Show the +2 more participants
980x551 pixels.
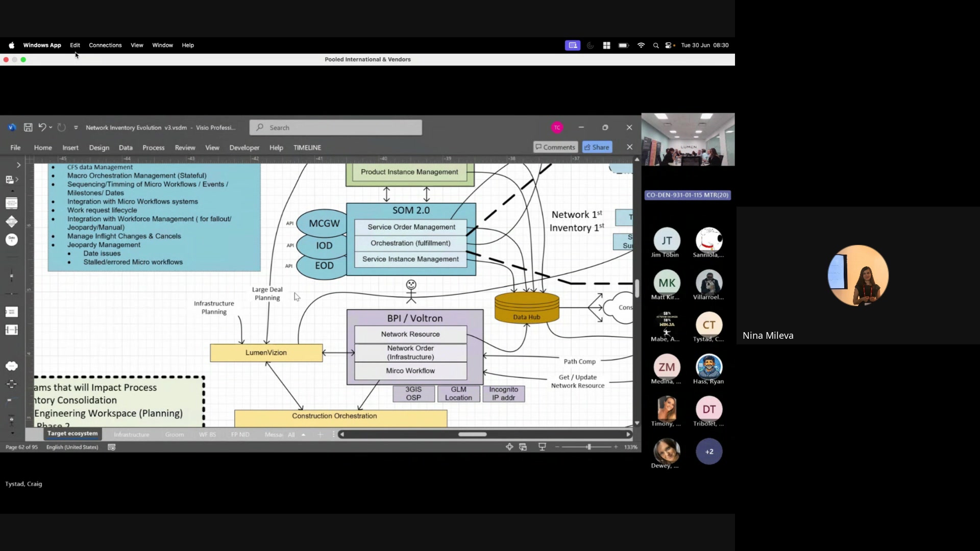(x=709, y=452)
